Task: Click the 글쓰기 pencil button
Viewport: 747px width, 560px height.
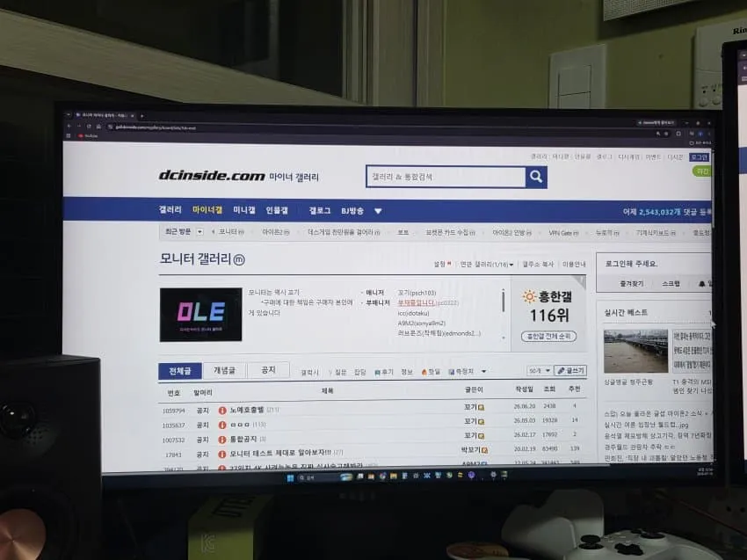Action: pos(570,370)
